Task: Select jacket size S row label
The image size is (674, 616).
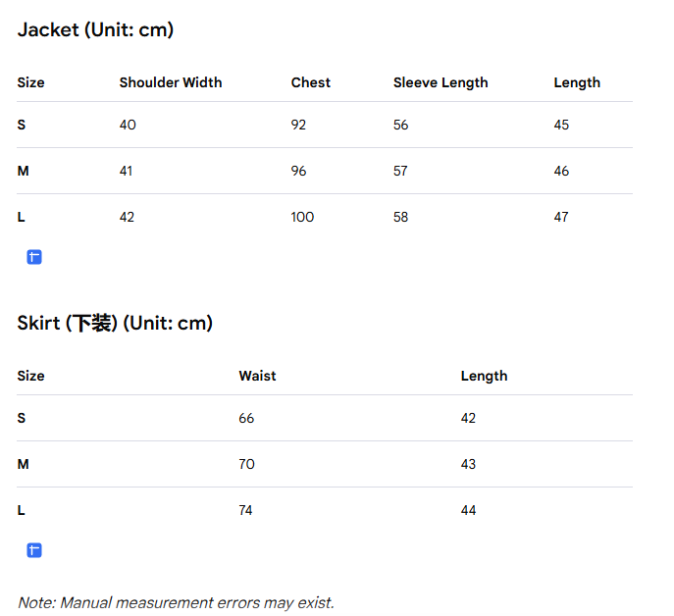Action: tap(22, 125)
